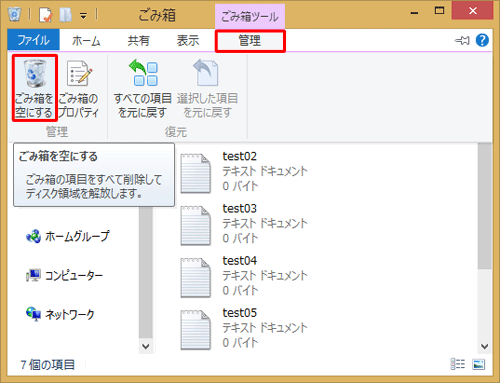Click Restore the selected items (選択した項目を元に戻す)

tap(207, 89)
